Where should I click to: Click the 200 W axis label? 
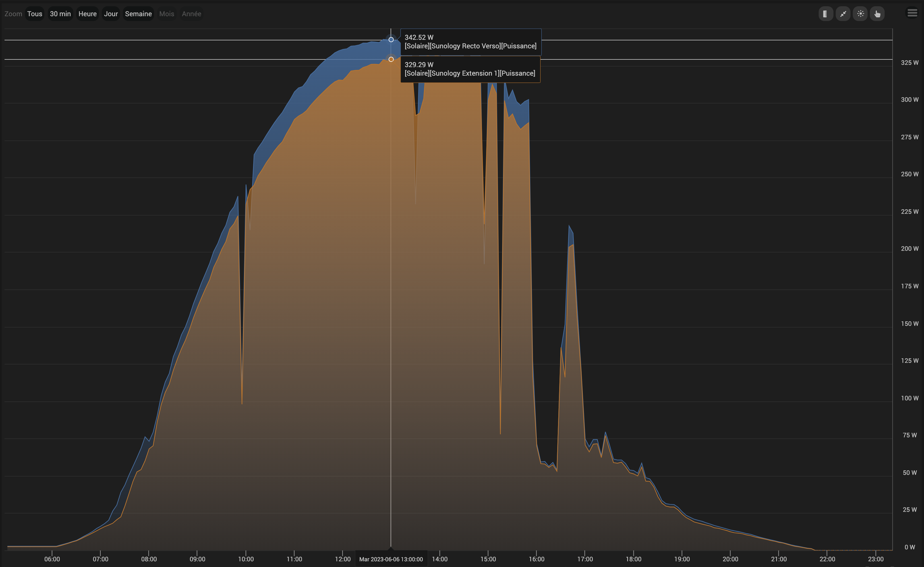(910, 249)
